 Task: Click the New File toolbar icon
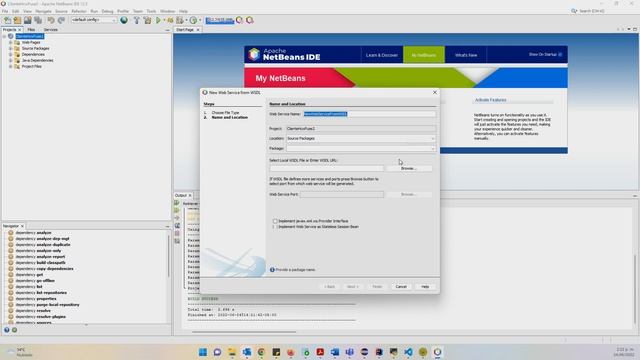[7, 20]
